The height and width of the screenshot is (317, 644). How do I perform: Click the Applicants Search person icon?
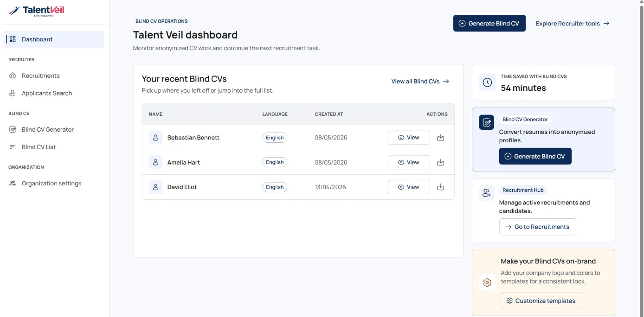pyautogui.click(x=13, y=93)
